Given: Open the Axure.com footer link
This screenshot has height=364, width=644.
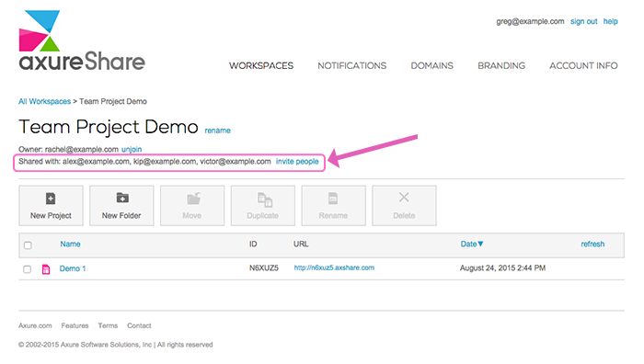Looking at the screenshot, I should (35, 325).
